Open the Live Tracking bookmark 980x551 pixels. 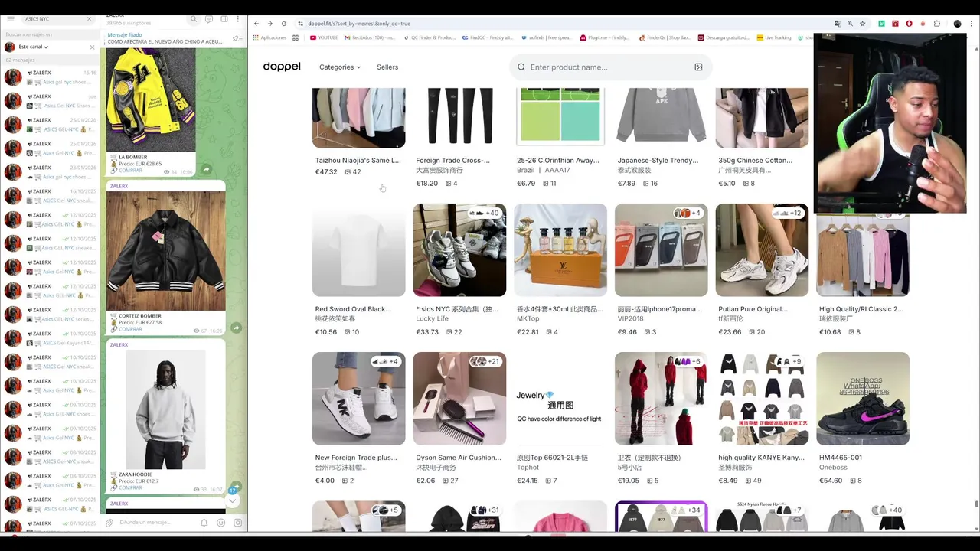click(x=773, y=37)
